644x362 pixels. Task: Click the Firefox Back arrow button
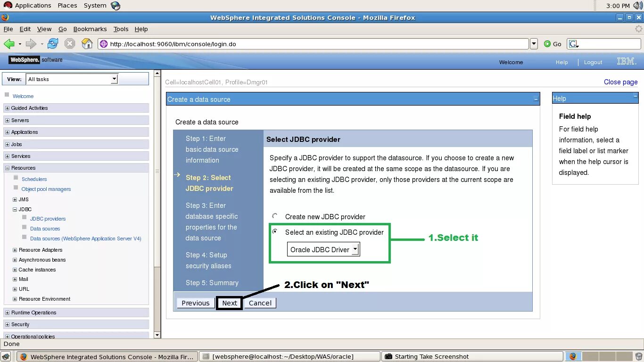coord(9,44)
